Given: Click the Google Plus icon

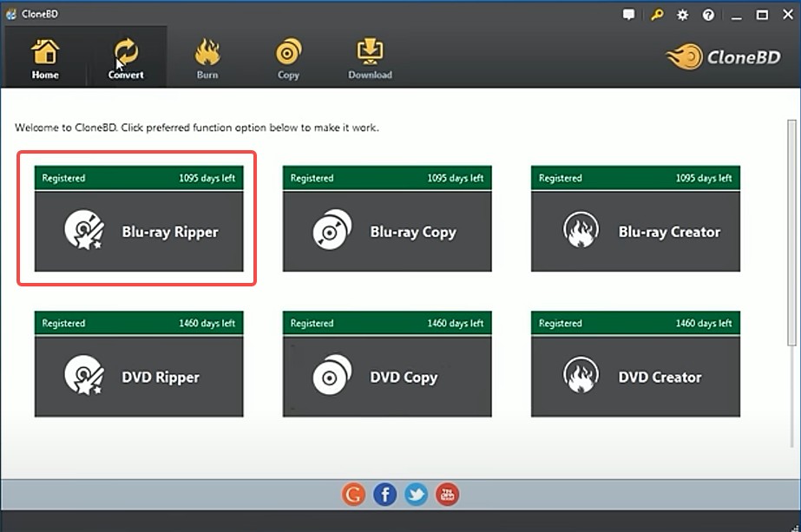Looking at the screenshot, I should (x=353, y=494).
